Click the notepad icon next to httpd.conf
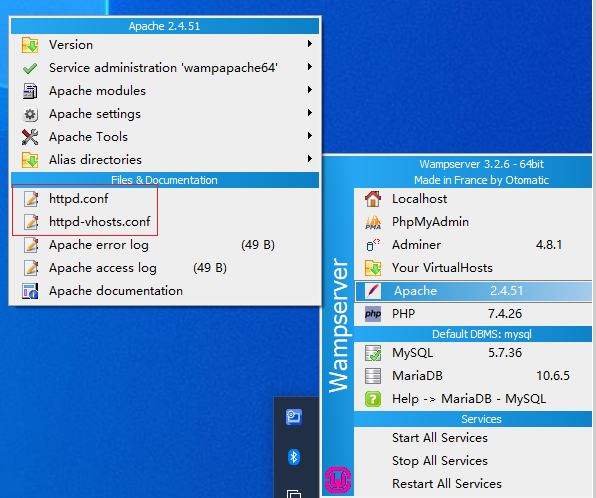This screenshot has height=498, width=596. tap(31, 199)
